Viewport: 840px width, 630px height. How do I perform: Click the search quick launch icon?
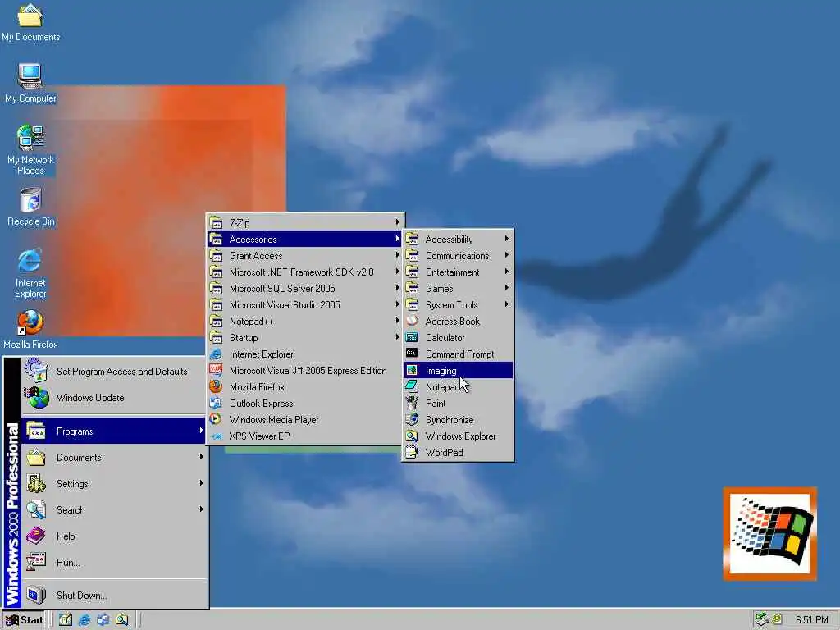[122, 620]
